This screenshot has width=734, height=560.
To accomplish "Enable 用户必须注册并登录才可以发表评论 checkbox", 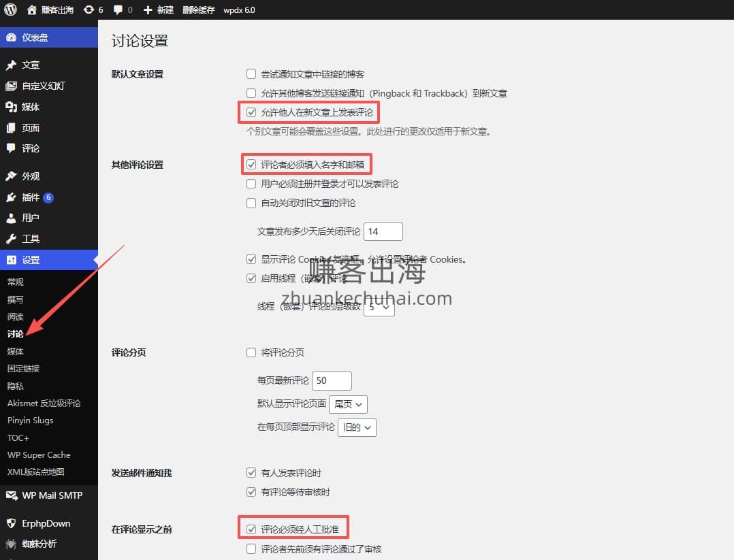I will [251, 184].
